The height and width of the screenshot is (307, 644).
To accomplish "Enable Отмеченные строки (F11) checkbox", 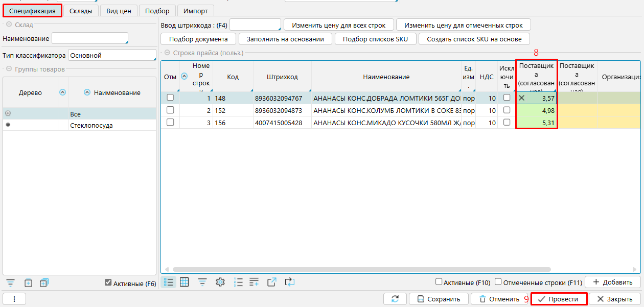I will pyautogui.click(x=498, y=282).
